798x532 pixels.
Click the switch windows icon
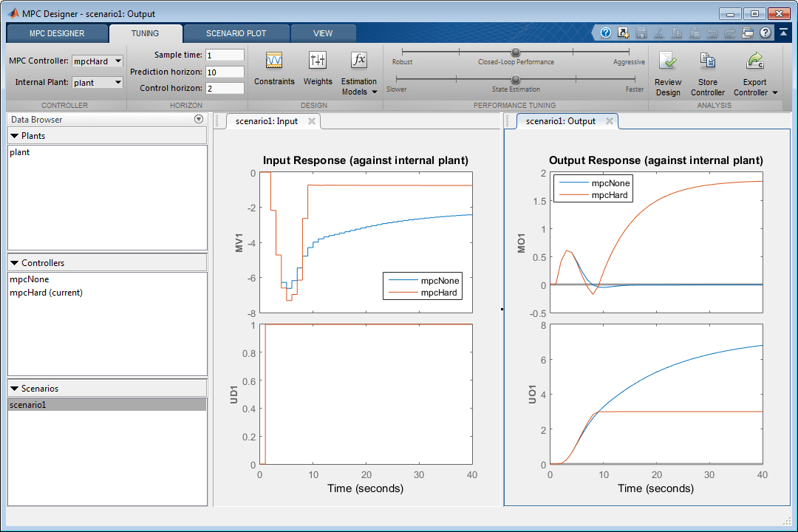pyautogui.click(x=748, y=33)
